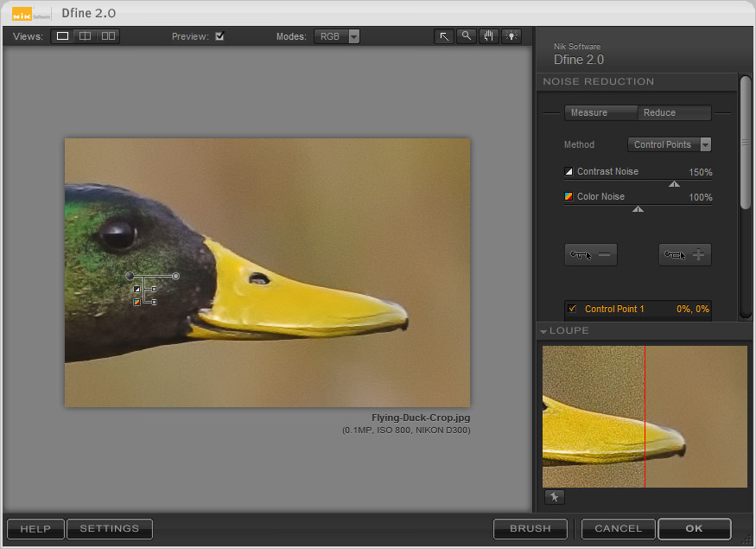756x549 pixels.
Task: Click the Contrast Noise 150% value
Action: [700, 172]
